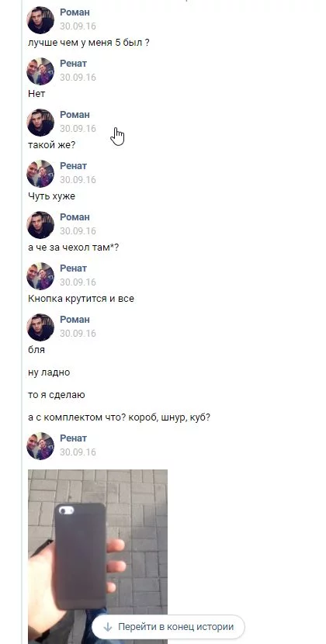Open name link above "а че за чехол там*?"
This screenshot has height=644, width=326.
75,217
